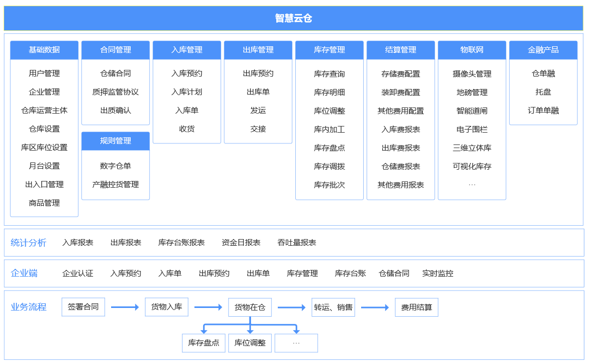Select 仓单融 under 金融产品
589x364 pixels.
pos(543,74)
